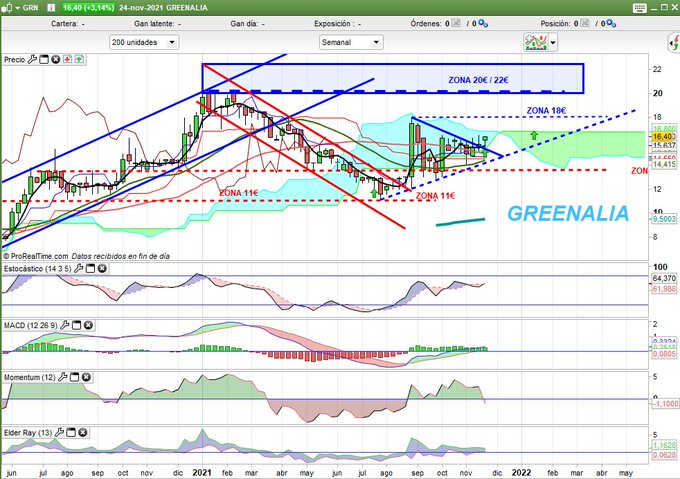
Task: Remove the Momentum indicator panel
Action: 86,377
